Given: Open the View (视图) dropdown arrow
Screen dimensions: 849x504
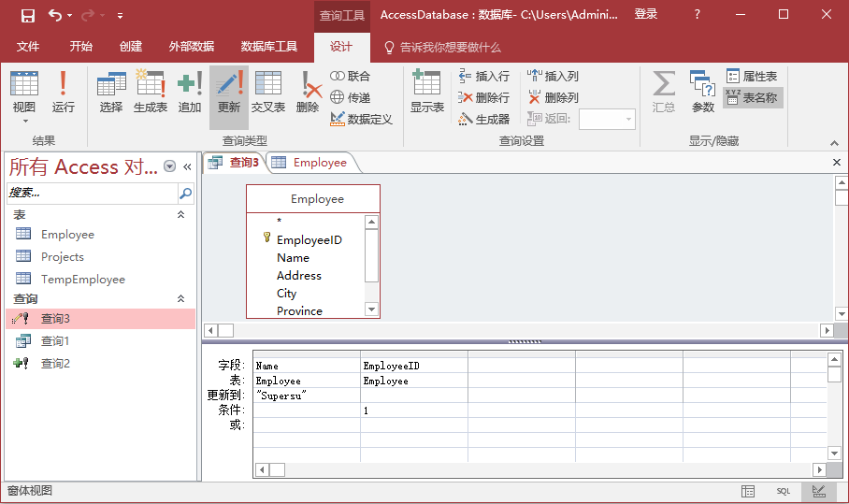Looking at the screenshot, I should pos(24,121).
